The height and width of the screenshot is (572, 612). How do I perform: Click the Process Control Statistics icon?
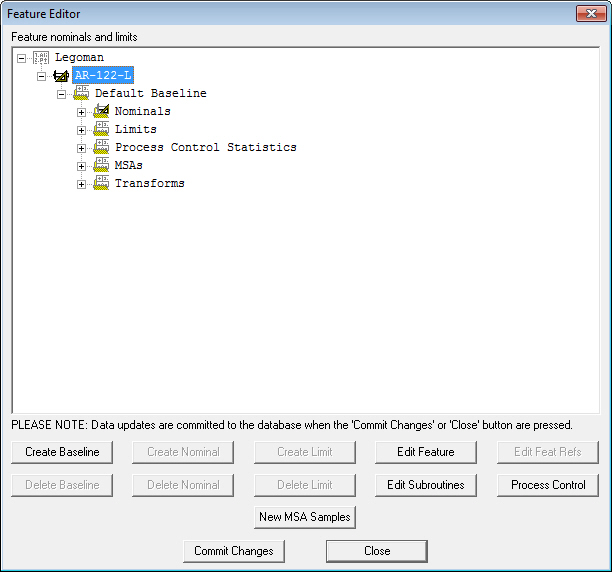click(101, 148)
